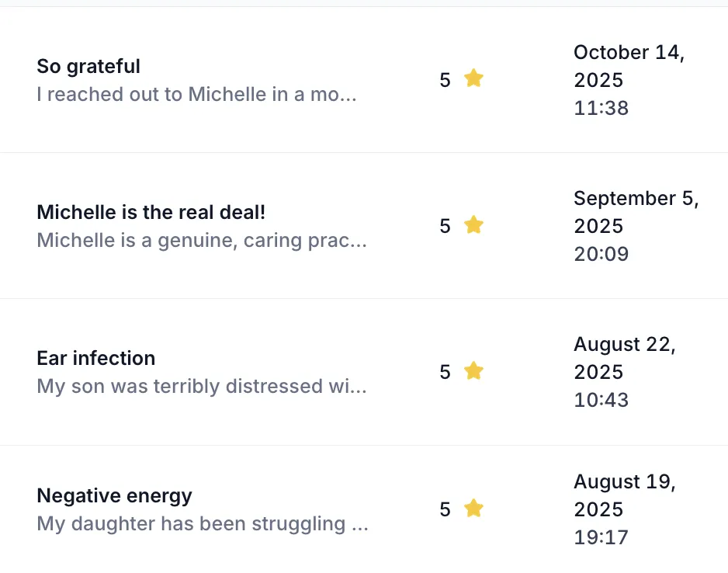Click the September 5, 2025 date

click(636, 212)
